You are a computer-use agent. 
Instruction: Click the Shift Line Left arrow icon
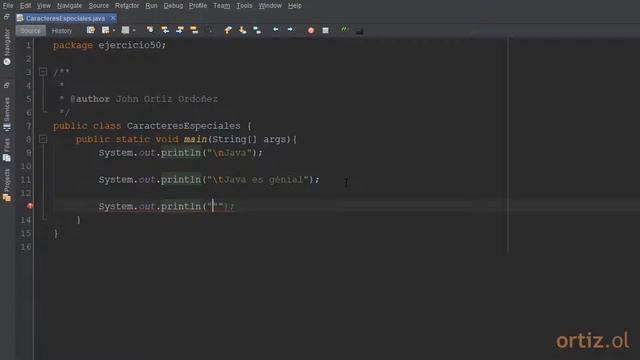pyautogui.click(x=276, y=29)
